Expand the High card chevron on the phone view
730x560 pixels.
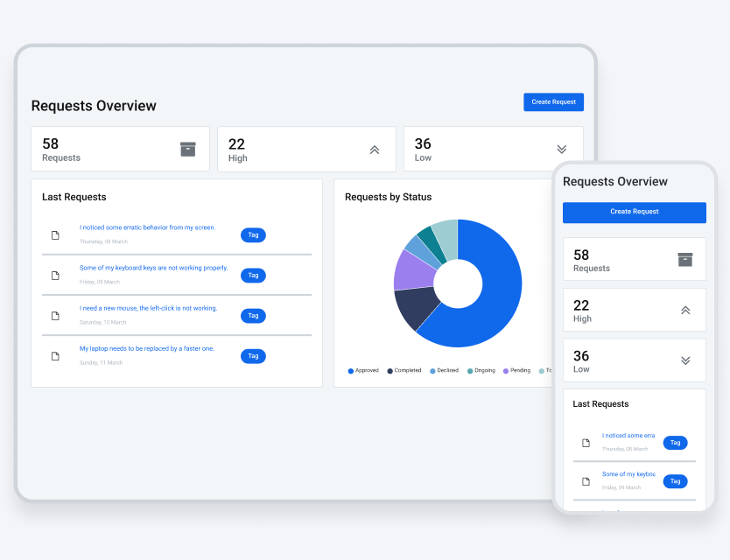pyautogui.click(x=685, y=310)
